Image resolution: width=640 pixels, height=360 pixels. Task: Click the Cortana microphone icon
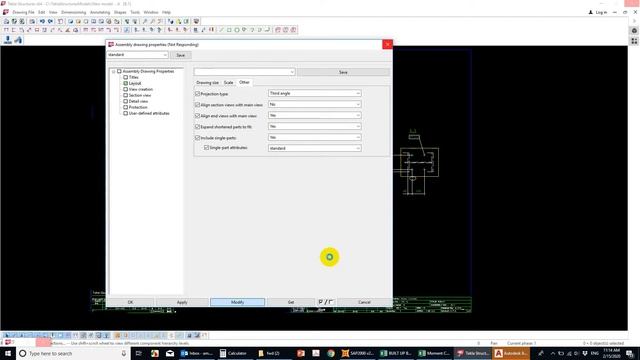coord(124,353)
